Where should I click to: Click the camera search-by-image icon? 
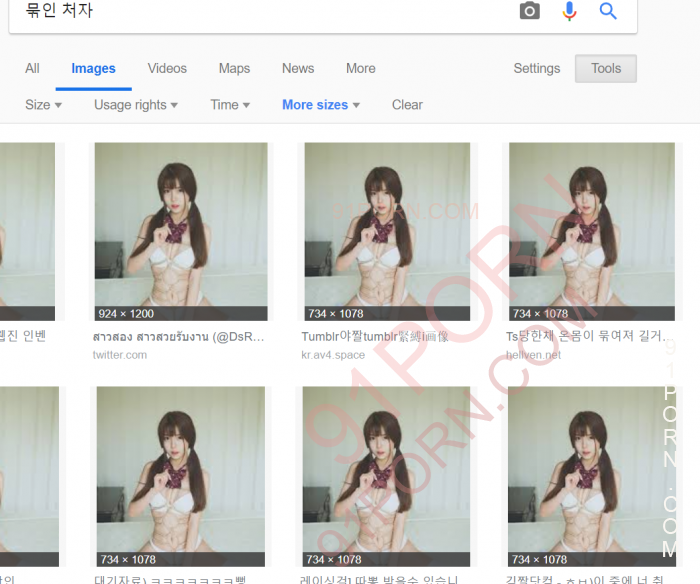point(529,11)
